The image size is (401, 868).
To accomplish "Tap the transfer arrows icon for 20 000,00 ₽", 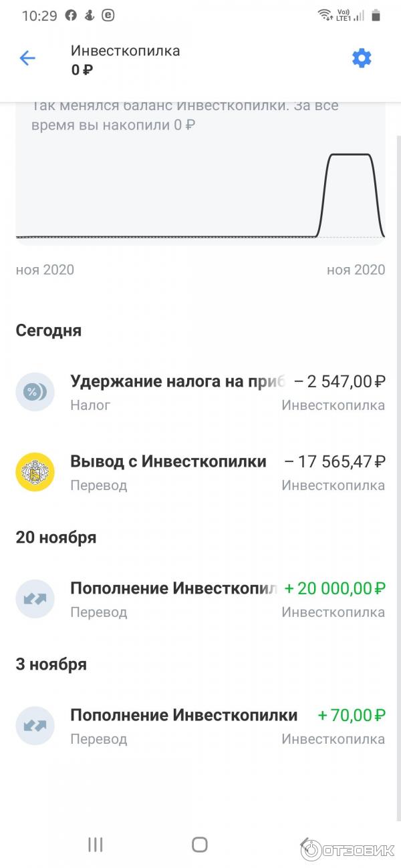I will tap(35, 599).
